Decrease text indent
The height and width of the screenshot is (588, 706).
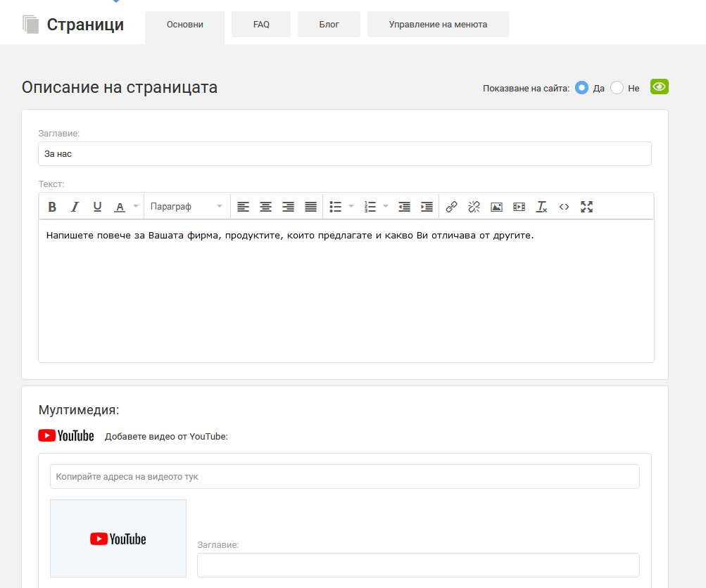coord(404,207)
